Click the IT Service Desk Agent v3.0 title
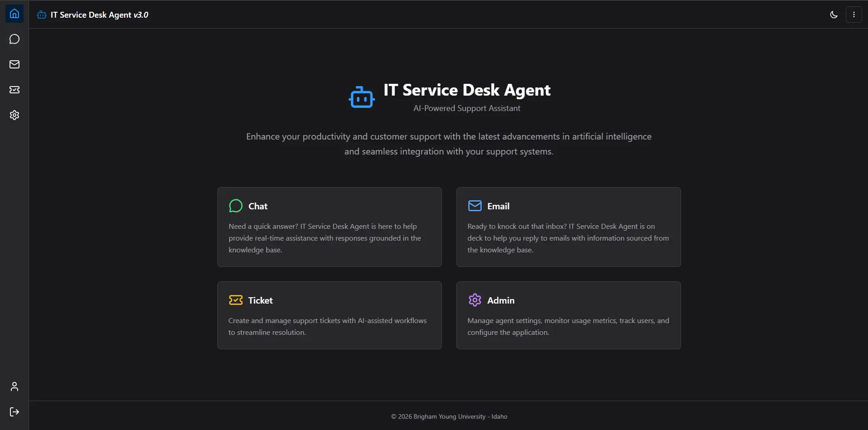This screenshot has height=430, width=868. click(100, 15)
